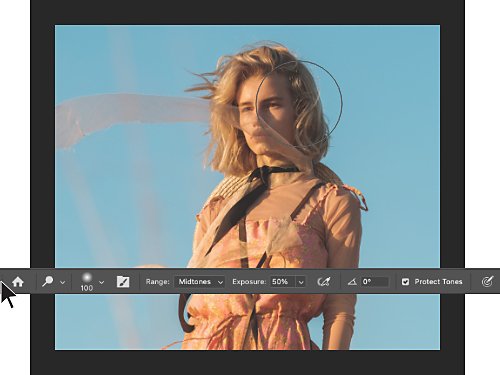Click the Range label text

click(158, 282)
